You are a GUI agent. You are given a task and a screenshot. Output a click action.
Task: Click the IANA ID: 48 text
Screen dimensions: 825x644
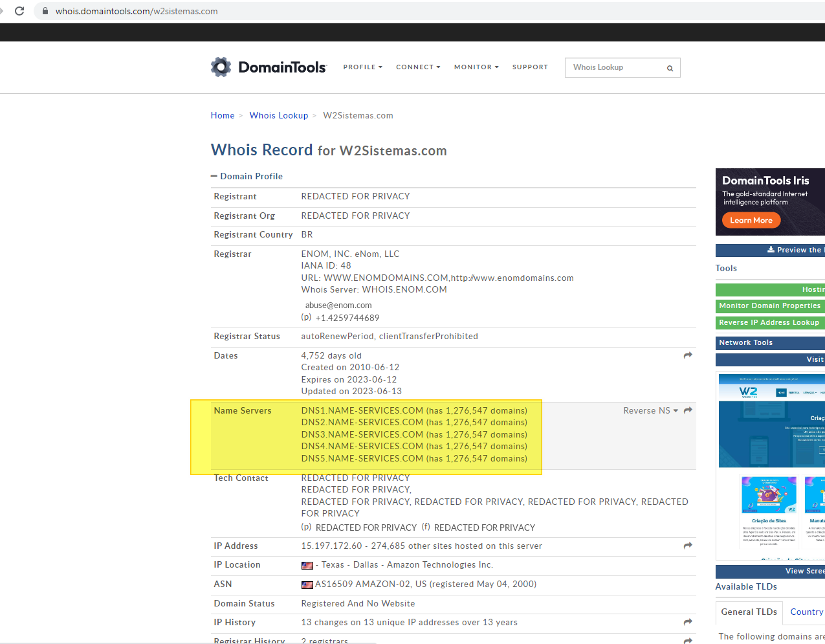coord(326,265)
